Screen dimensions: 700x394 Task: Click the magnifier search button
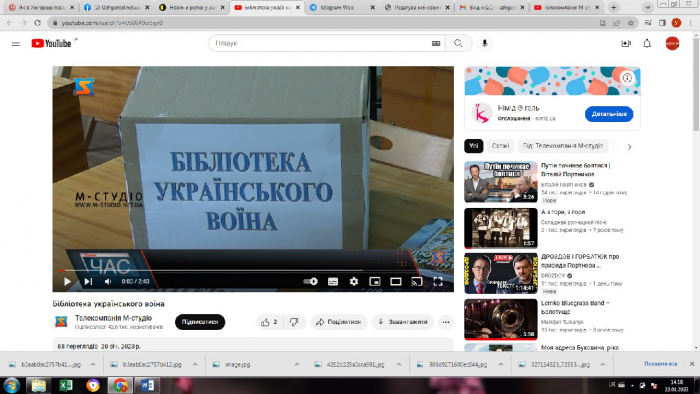point(458,43)
